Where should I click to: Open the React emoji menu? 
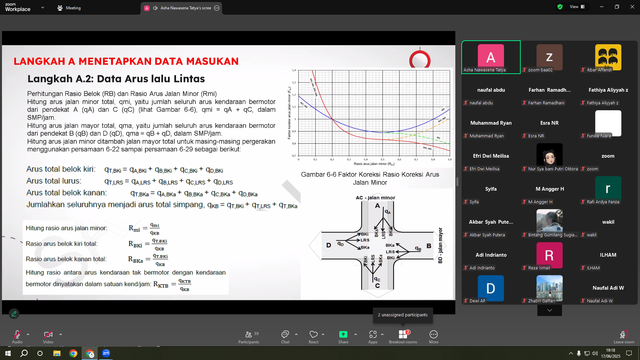[x=313, y=336]
